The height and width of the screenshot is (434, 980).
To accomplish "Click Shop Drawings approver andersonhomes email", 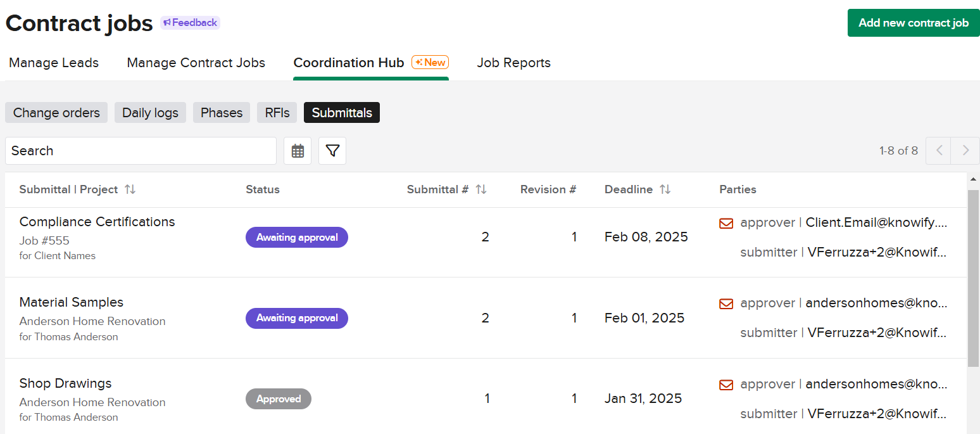I will coord(877,384).
